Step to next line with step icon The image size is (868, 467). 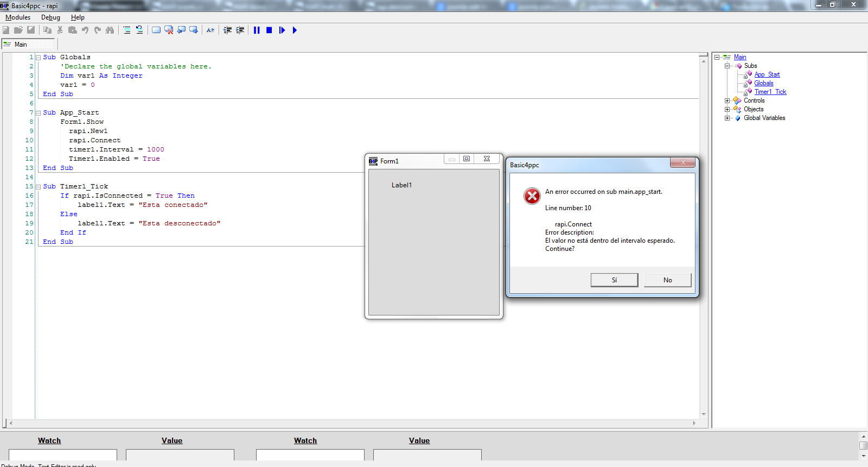coord(282,30)
